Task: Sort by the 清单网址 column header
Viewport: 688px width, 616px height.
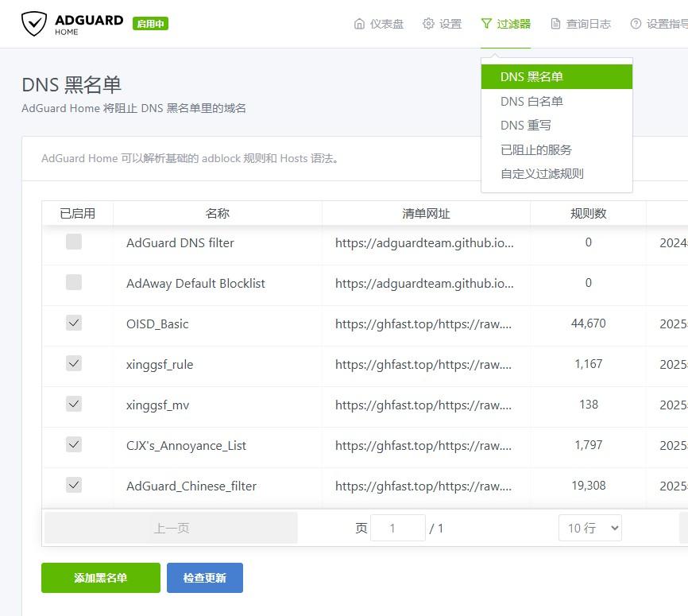Action: click(x=426, y=213)
